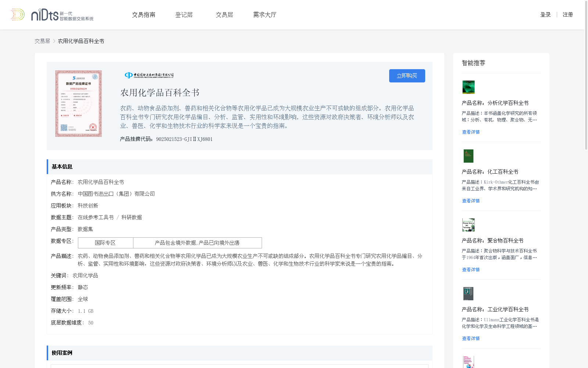Click coverage value 全球
This screenshot has height=368, width=588.
pos(83,299)
